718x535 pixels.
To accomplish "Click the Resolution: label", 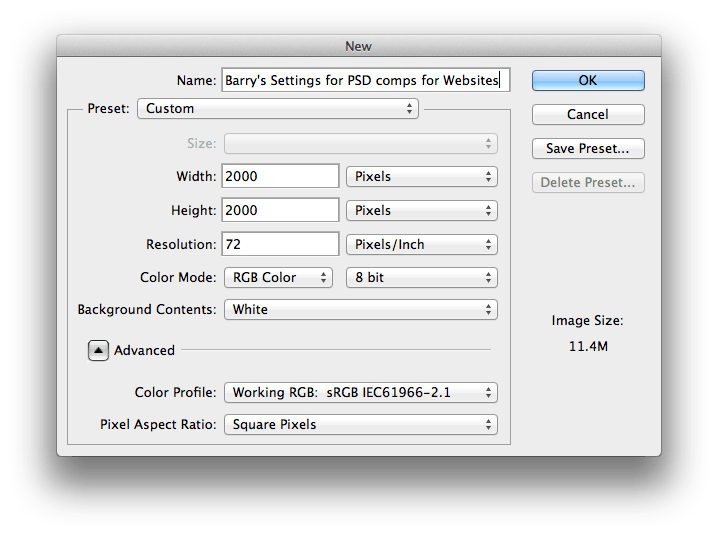I will click(x=181, y=244).
